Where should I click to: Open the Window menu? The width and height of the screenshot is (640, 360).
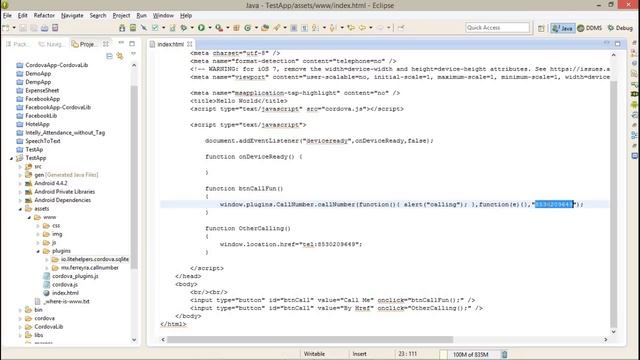coord(163,16)
